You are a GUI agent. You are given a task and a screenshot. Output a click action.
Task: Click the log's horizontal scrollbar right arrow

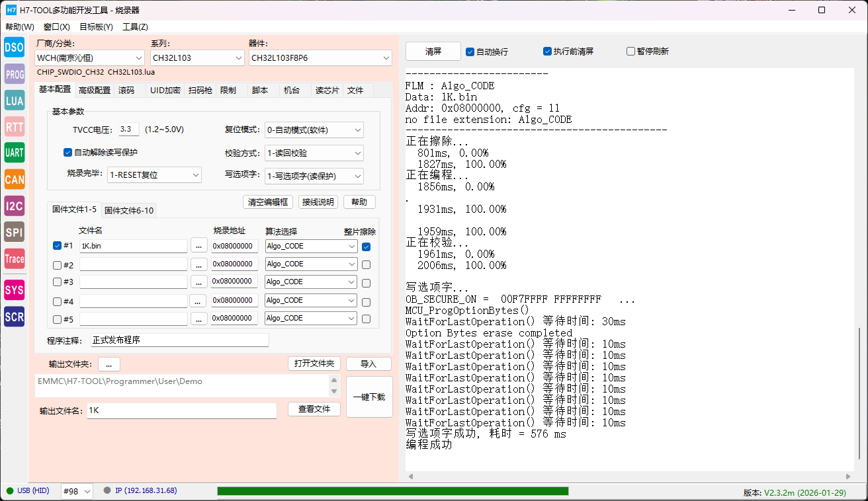tap(849, 477)
